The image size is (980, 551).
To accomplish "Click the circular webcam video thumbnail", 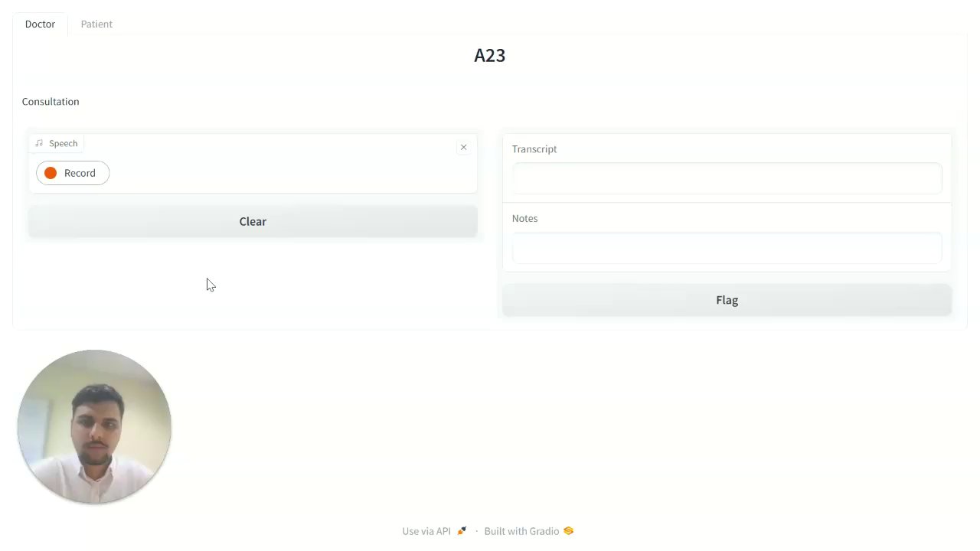I will click(94, 427).
